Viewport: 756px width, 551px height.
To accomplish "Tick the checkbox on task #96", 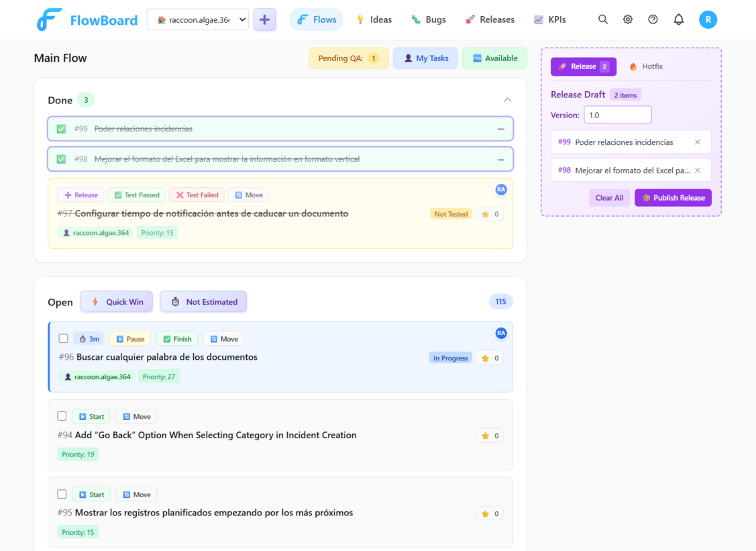I will [63, 338].
